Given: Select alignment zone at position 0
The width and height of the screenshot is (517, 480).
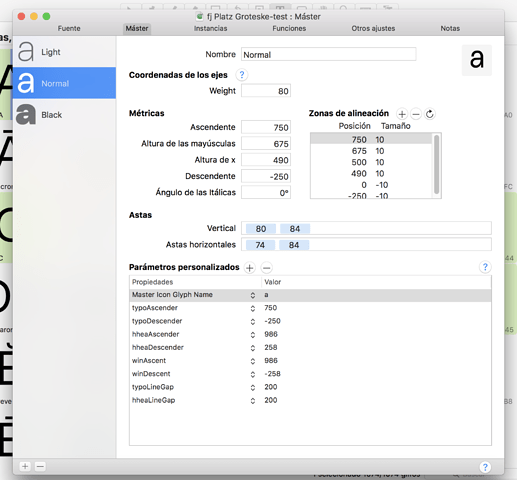Looking at the screenshot, I should coord(371,185).
